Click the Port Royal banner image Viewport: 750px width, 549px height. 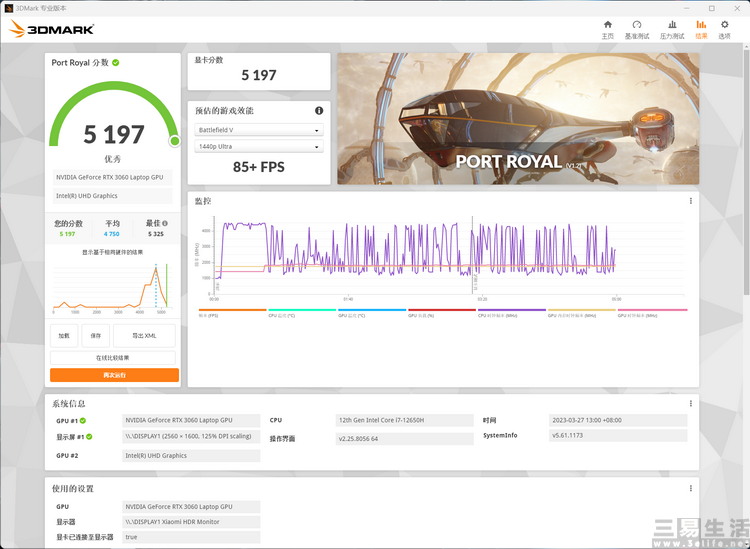point(518,119)
